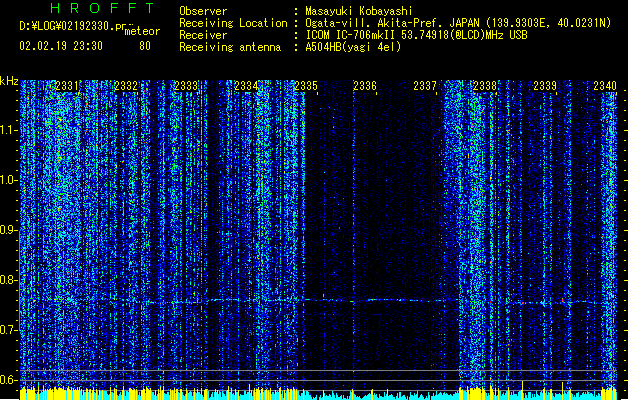The image size is (629, 400).
Task: Click the Receiving Location label
Action: (x=233, y=23)
